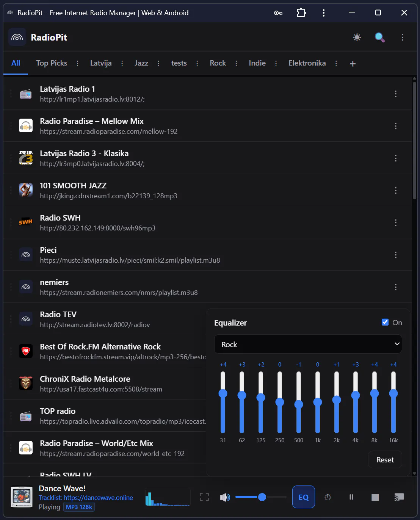Play the Radio TEV station

[104, 319]
